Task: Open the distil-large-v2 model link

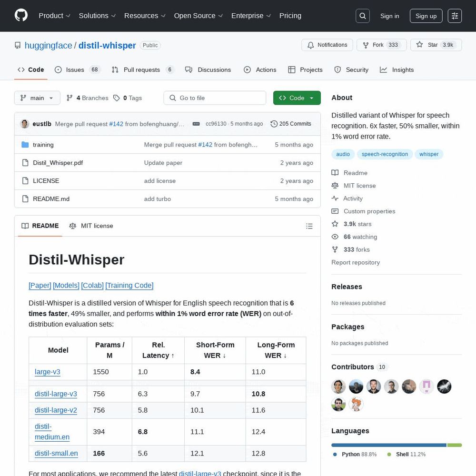Action: pos(56,410)
